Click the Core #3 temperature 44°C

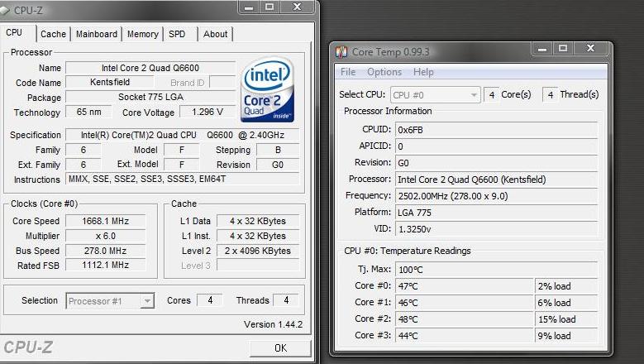click(x=464, y=336)
